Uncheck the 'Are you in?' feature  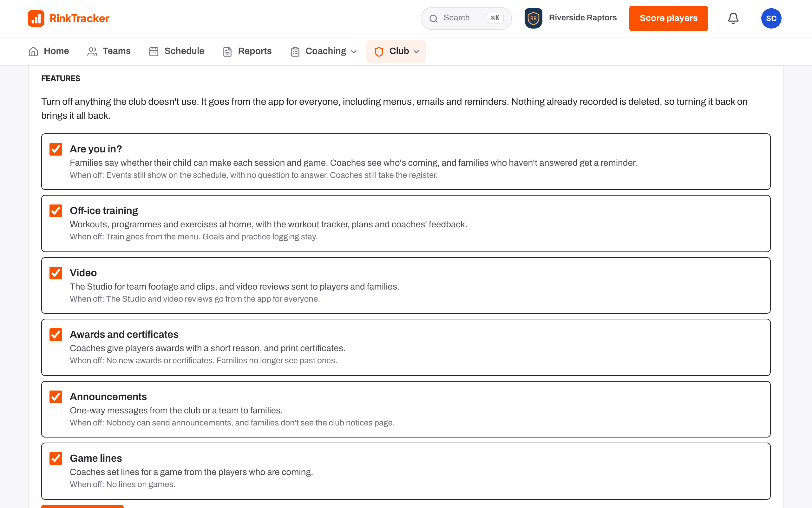coord(56,149)
